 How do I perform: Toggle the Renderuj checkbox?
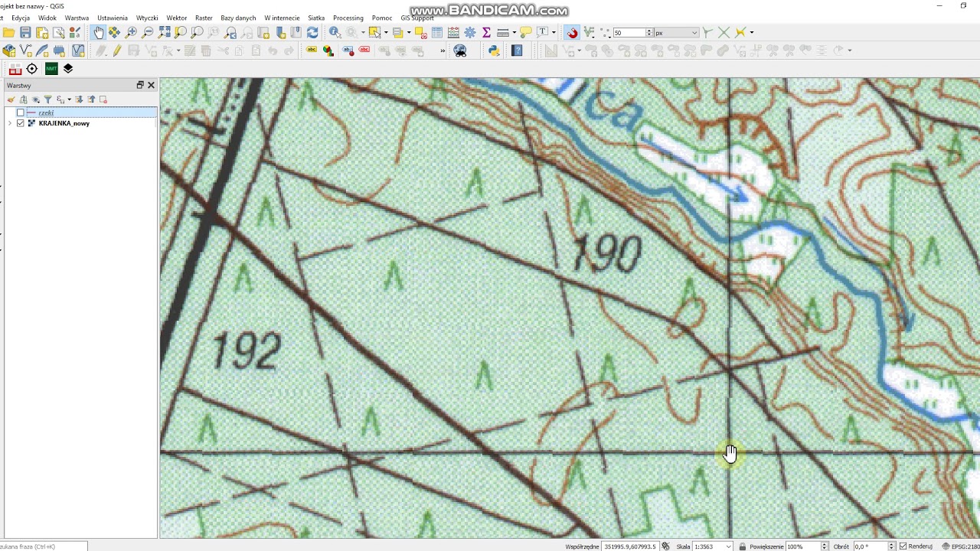[903, 546]
